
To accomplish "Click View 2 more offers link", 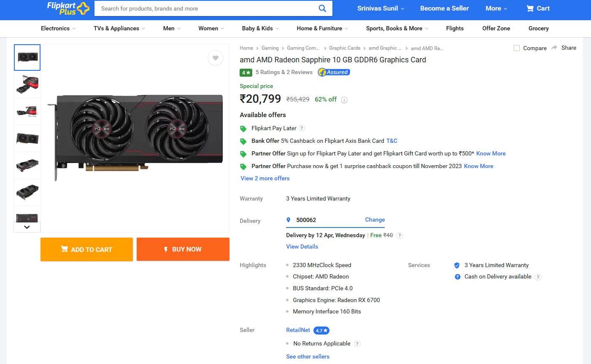I will coord(265,178).
